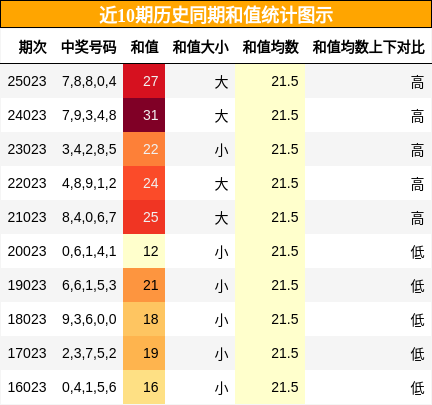Click the pale yellow sum cell '12'
The image size is (432, 405).
[144, 251]
